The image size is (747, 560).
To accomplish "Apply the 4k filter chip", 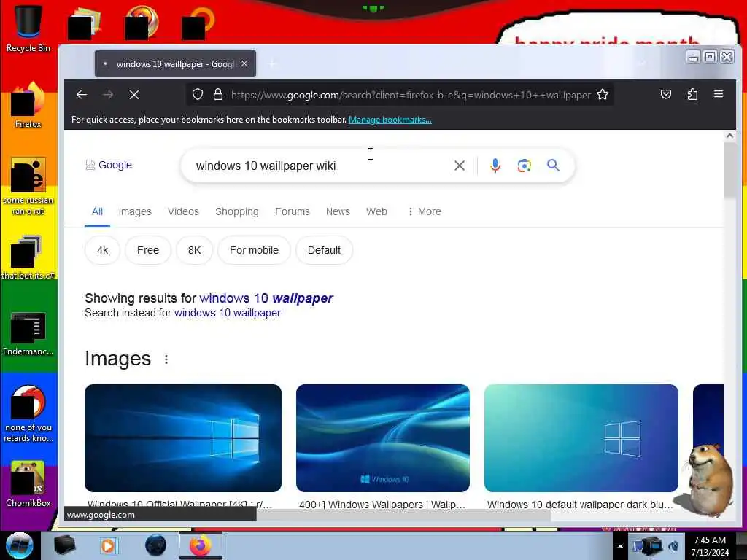I will click(102, 250).
